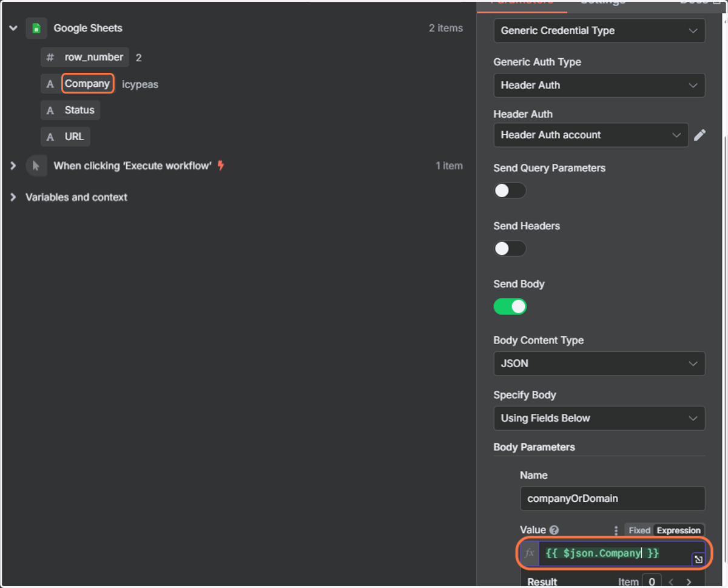Click the fx expression icon
The image size is (728, 588).
530,553
